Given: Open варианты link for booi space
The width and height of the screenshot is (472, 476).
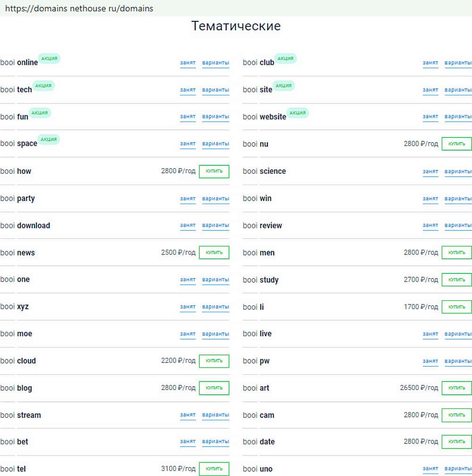Looking at the screenshot, I should (x=216, y=144).
